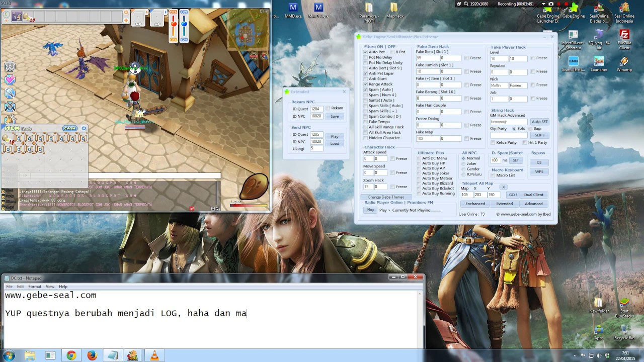Tick the Rekam checkbox in Extended window
Image resolution: width=644 pixels, height=362 pixels.
tap(328, 108)
